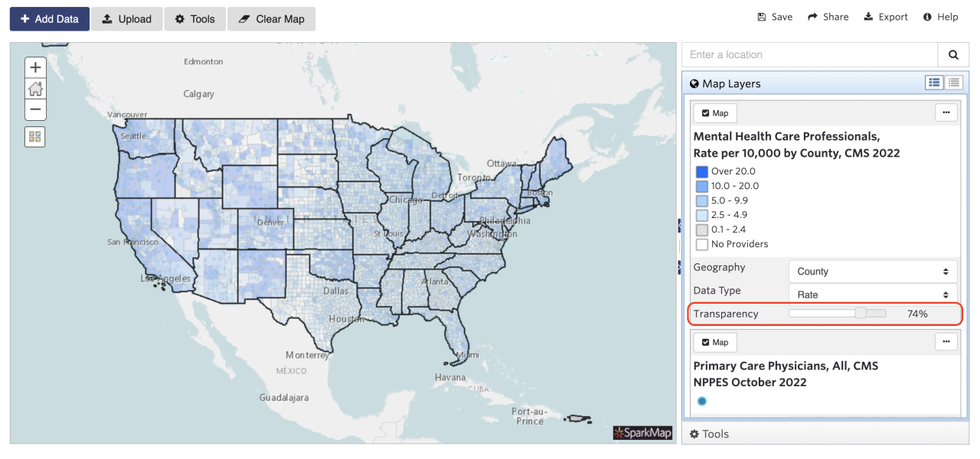Select the Over 20.0 legend swatch
The width and height of the screenshot is (980, 459).
pos(701,171)
